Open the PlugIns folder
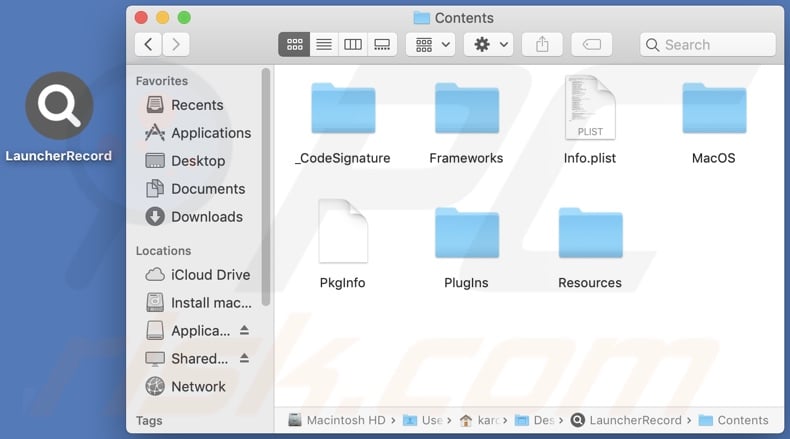This screenshot has height=439, width=790. click(x=467, y=232)
